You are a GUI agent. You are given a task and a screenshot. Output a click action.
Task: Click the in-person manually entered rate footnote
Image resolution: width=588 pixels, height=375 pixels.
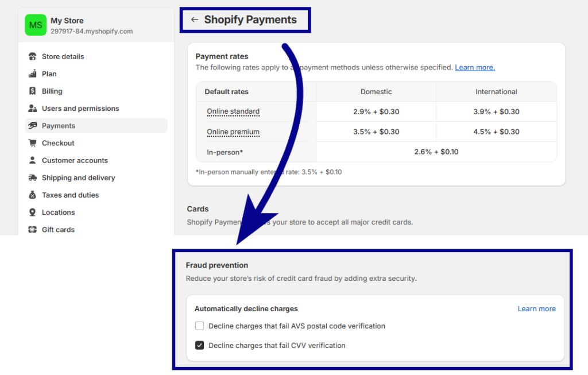click(x=269, y=172)
